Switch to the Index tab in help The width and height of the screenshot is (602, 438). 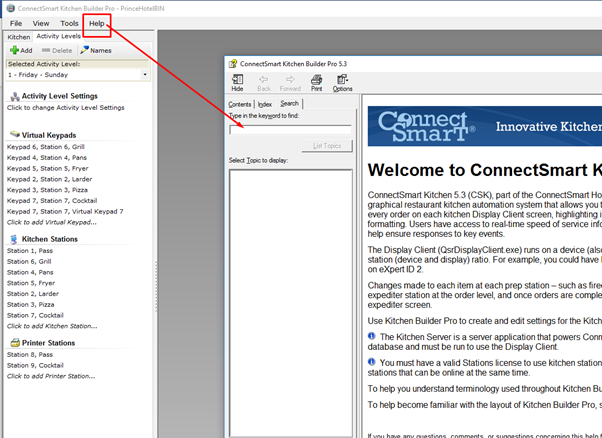(264, 103)
